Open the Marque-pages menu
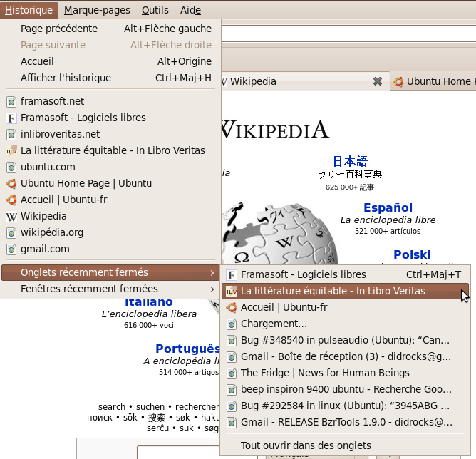 (x=97, y=10)
